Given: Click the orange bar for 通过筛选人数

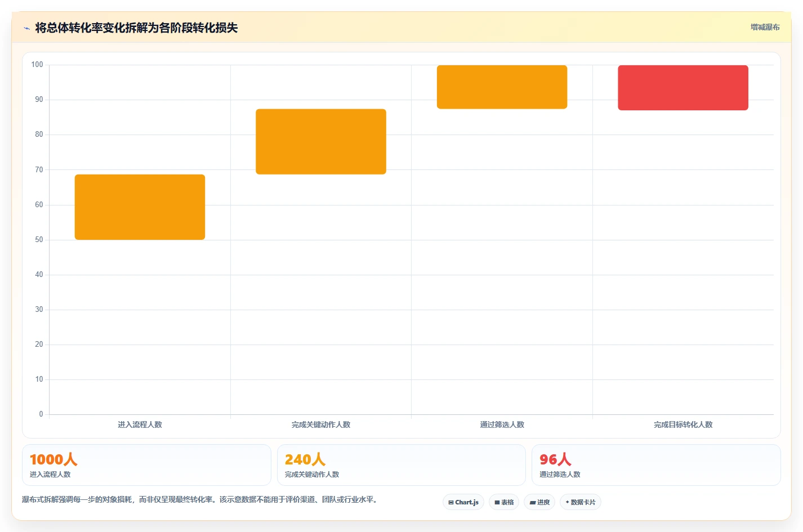Looking at the screenshot, I should [502, 87].
